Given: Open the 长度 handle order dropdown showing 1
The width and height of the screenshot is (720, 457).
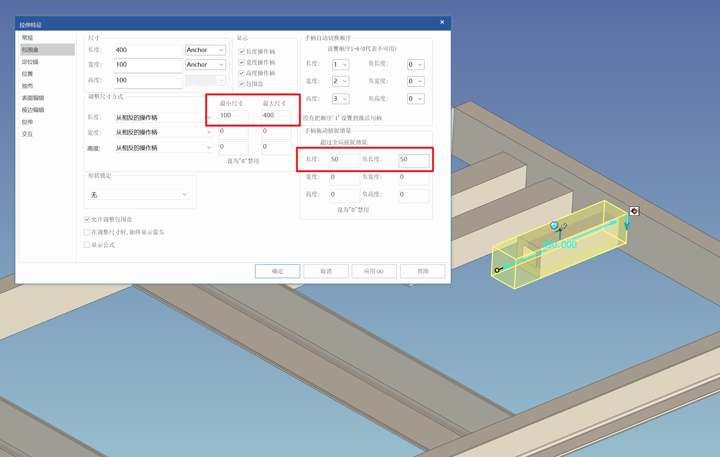Looking at the screenshot, I should [340, 65].
